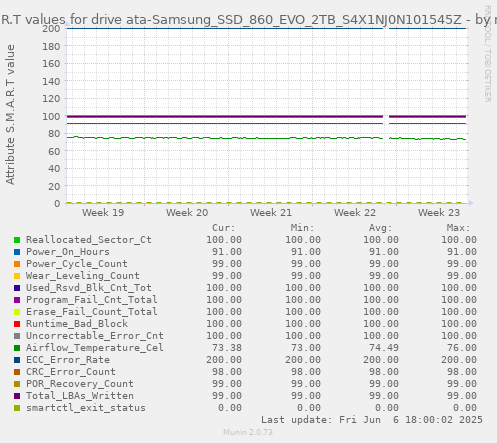This screenshot has height=443, width=497.
Task: Click the Airflow_Temperature_Cel dark green swatch
Action: 17,348
